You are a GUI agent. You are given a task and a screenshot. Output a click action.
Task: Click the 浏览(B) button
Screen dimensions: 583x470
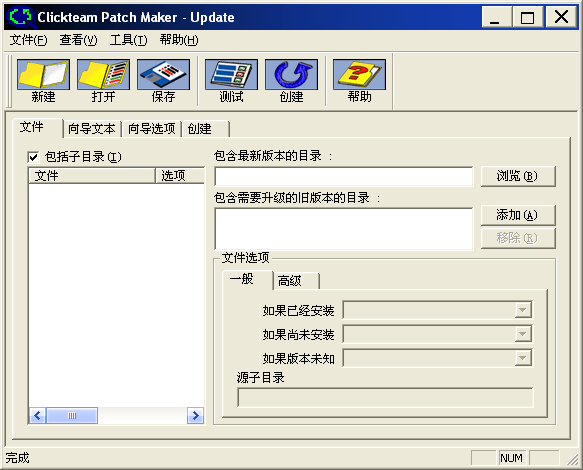518,176
